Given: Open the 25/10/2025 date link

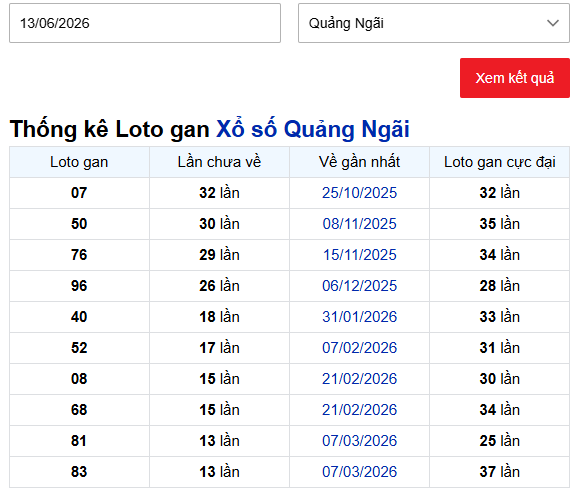Looking at the screenshot, I should tap(360, 193).
